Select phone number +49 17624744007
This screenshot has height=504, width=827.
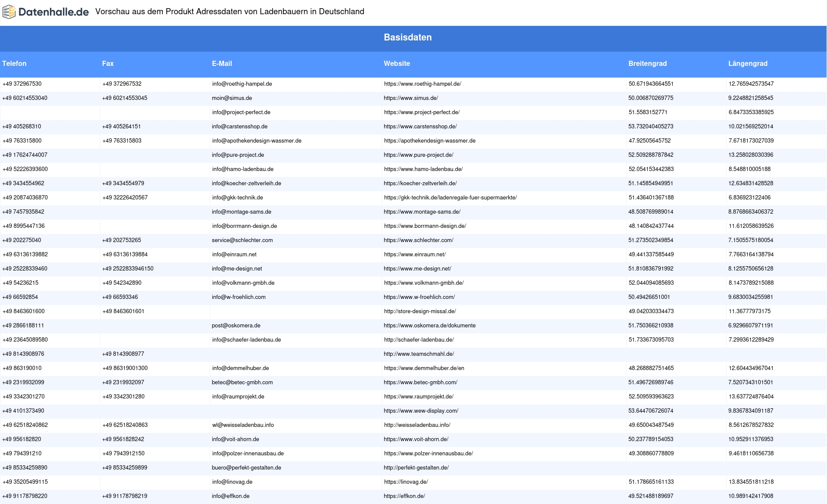25,155
